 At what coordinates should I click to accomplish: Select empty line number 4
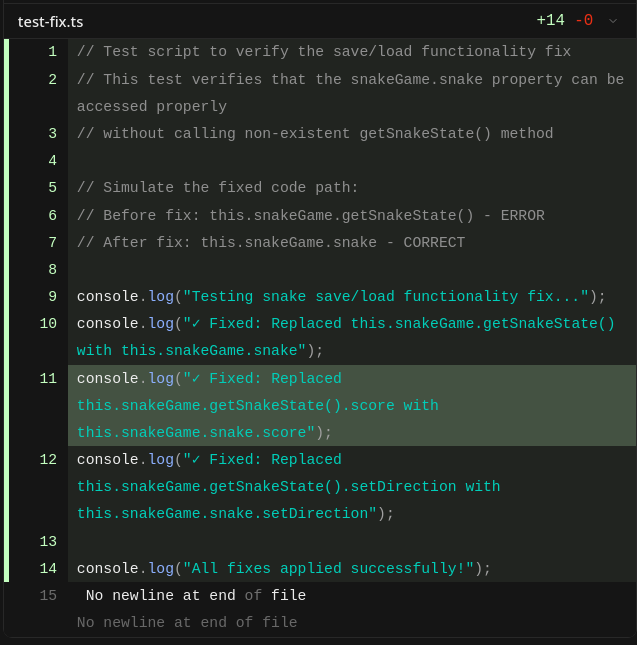click(52, 160)
